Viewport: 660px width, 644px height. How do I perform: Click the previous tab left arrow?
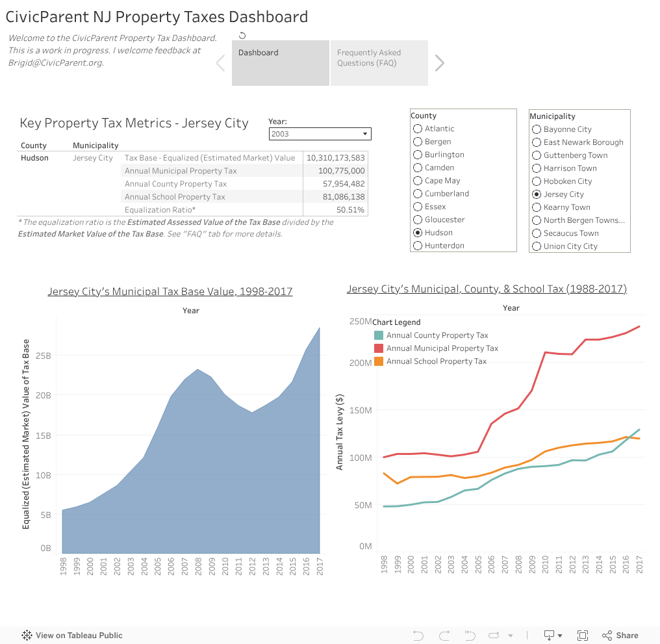(220, 63)
